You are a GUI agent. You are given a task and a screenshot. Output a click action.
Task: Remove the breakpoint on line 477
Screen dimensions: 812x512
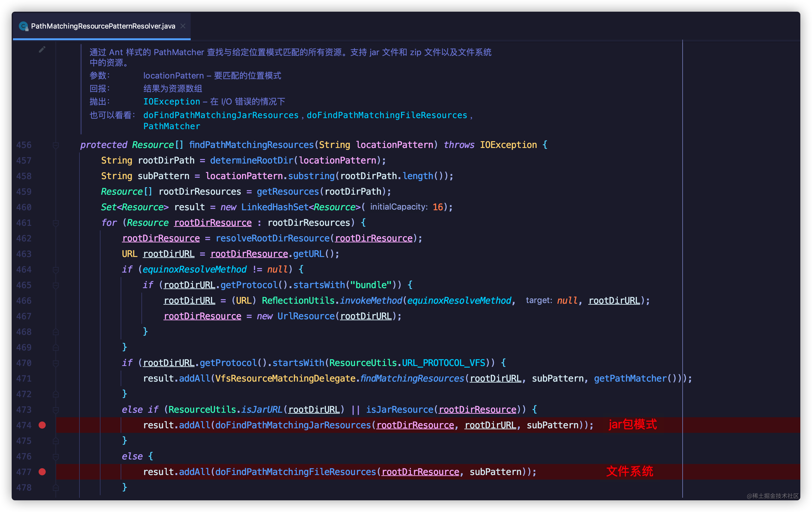pos(42,471)
